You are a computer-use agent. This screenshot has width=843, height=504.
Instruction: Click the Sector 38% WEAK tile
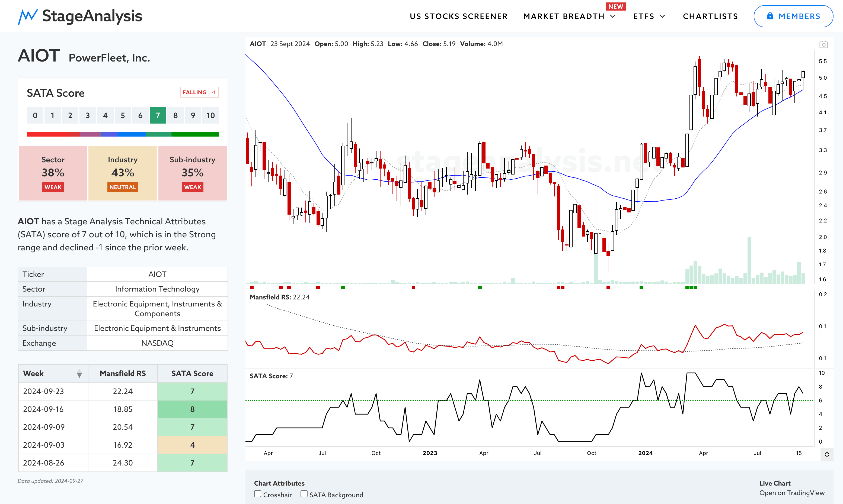pyautogui.click(x=53, y=173)
